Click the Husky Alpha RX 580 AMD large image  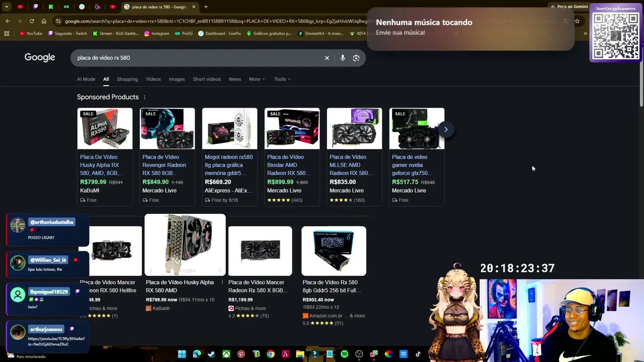click(185, 245)
